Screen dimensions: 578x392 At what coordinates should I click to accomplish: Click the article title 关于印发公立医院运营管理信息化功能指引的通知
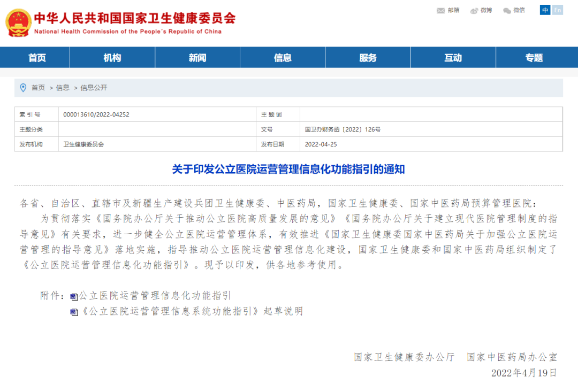coord(288,169)
